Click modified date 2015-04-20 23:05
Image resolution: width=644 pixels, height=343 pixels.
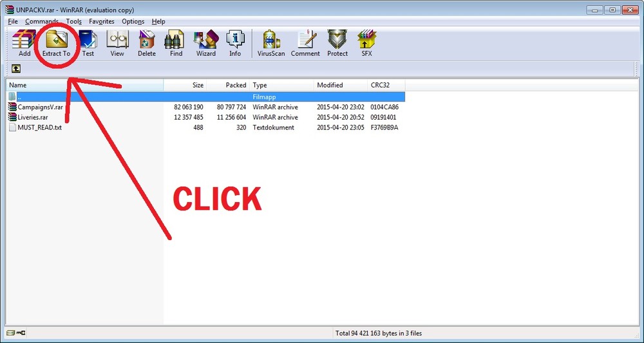(341, 127)
